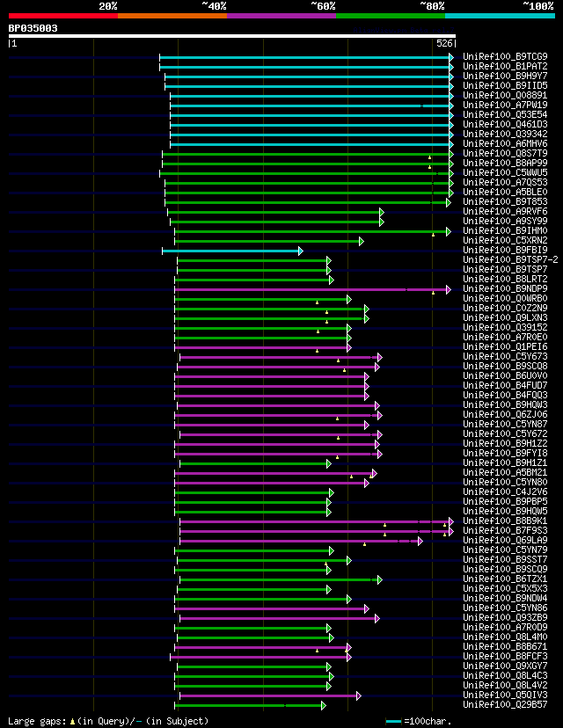Select the UniRef100_B9FYI8 label
The image size is (563, 728).
pos(505,453)
